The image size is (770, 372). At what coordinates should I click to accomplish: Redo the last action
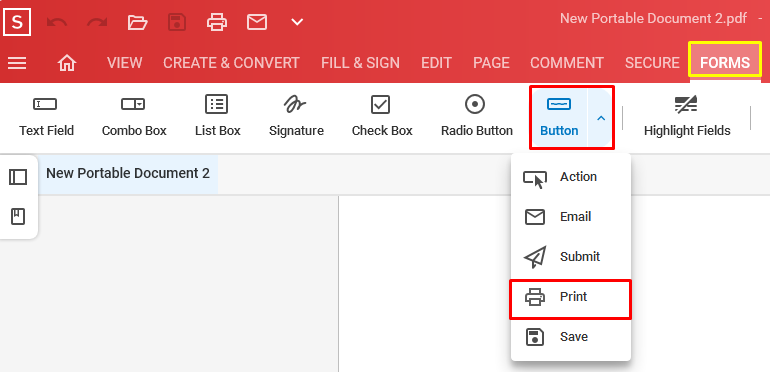97,22
